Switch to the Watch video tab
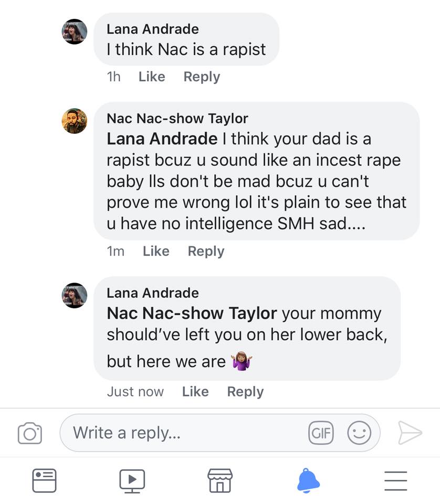The image size is (440, 504). click(132, 480)
